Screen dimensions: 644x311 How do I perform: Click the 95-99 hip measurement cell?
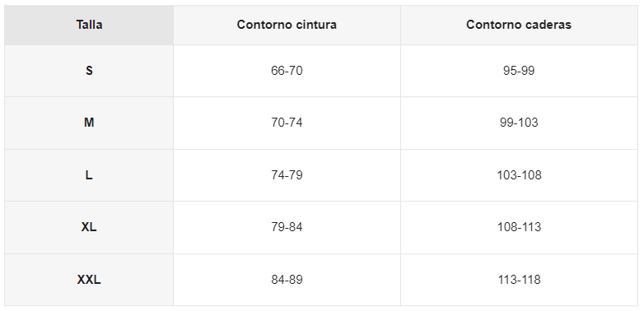tap(519, 71)
